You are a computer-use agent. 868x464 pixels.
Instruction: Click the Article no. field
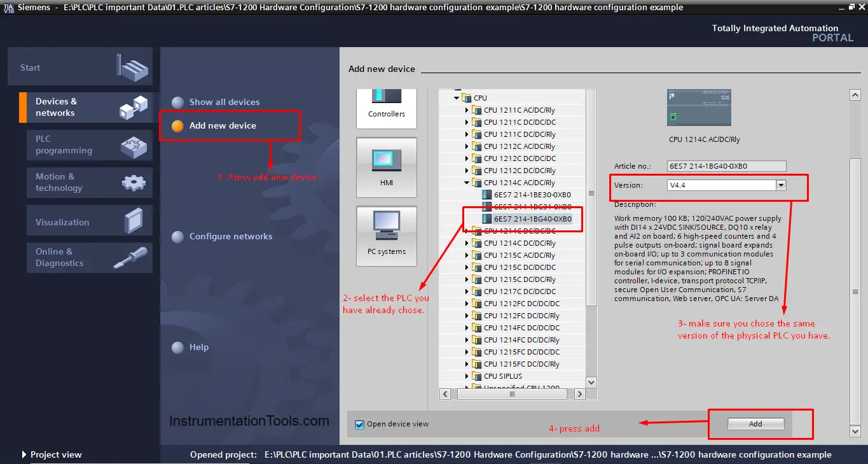click(727, 166)
